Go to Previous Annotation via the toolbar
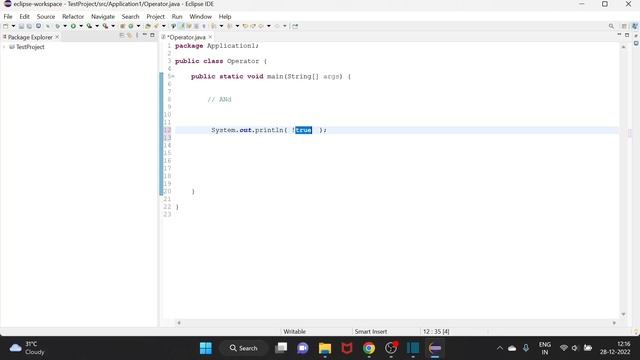Viewport: 640px width, 360px height. [229, 26]
